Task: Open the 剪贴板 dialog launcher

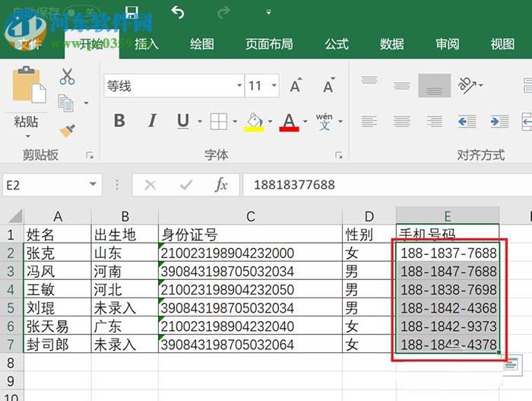Action: pyautogui.click(x=90, y=155)
